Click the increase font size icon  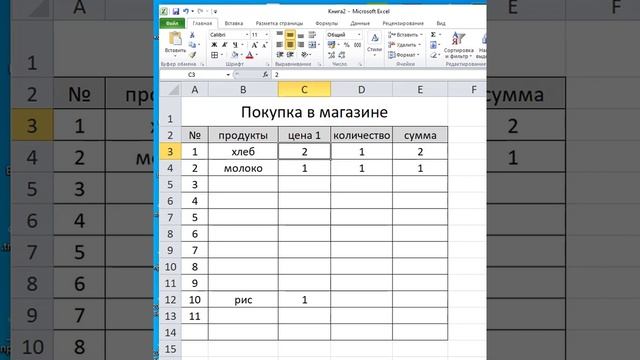coord(254,45)
